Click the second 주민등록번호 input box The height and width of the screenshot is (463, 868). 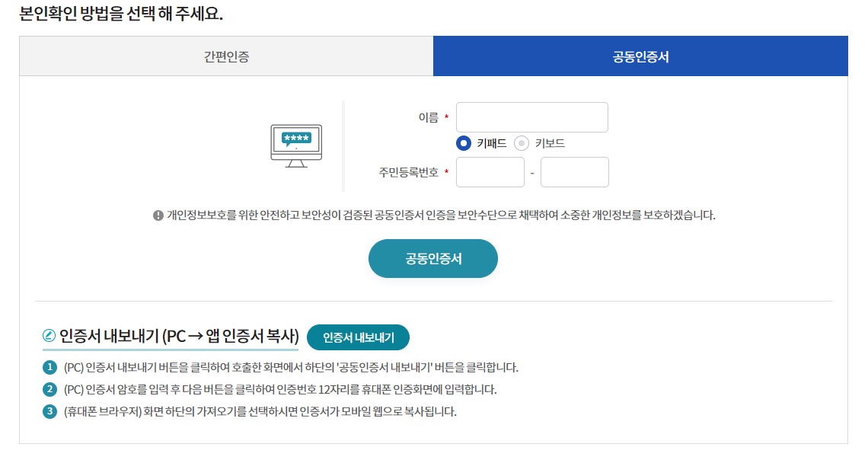574,172
